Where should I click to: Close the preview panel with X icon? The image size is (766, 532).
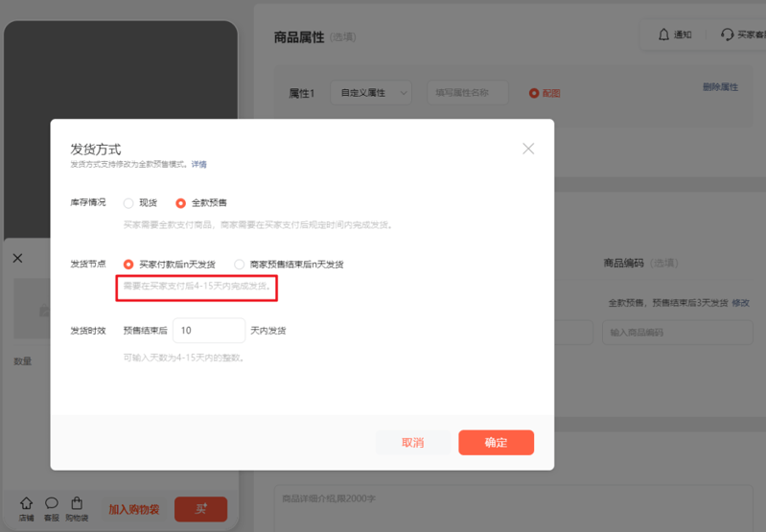(17, 258)
